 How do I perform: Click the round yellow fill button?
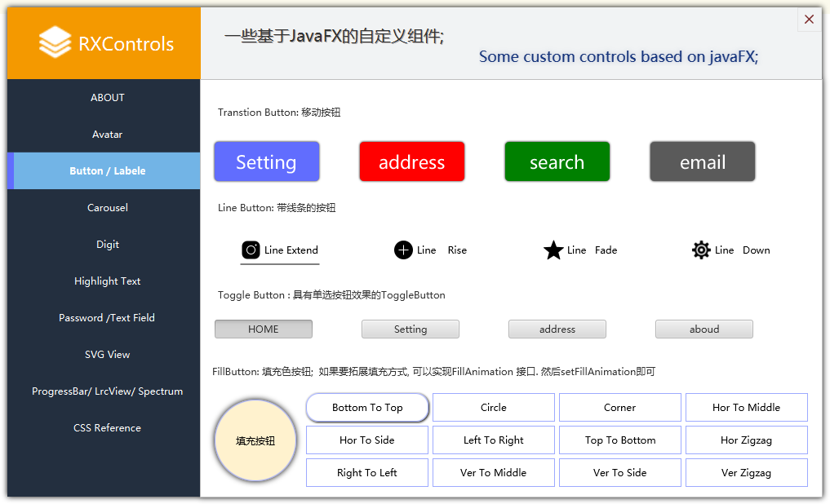click(x=255, y=440)
